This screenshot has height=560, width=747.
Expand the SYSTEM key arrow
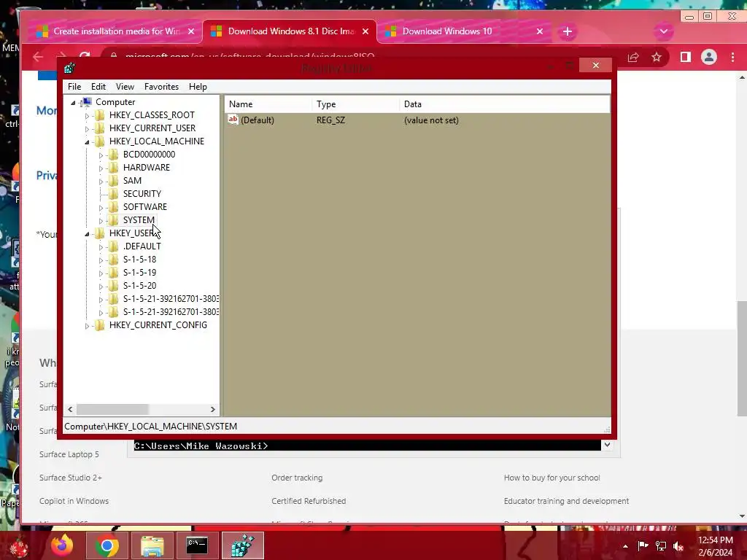[101, 221]
